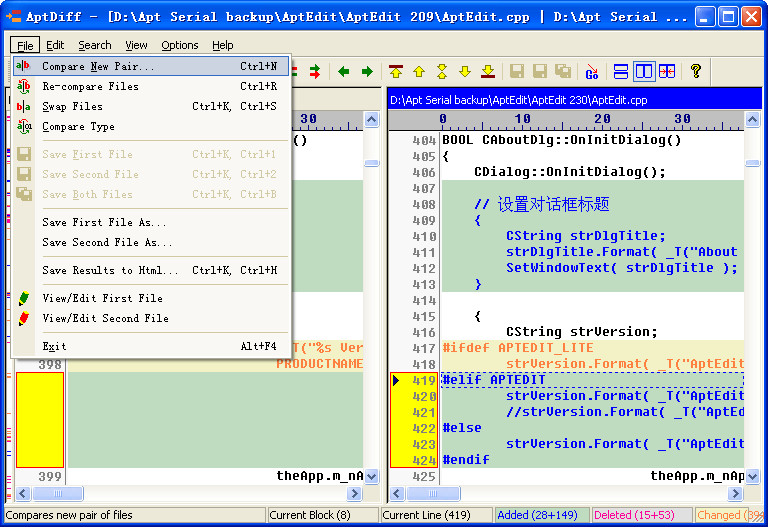This screenshot has width=768, height=527.
Task: Open the File menu
Action: (x=25, y=46)
